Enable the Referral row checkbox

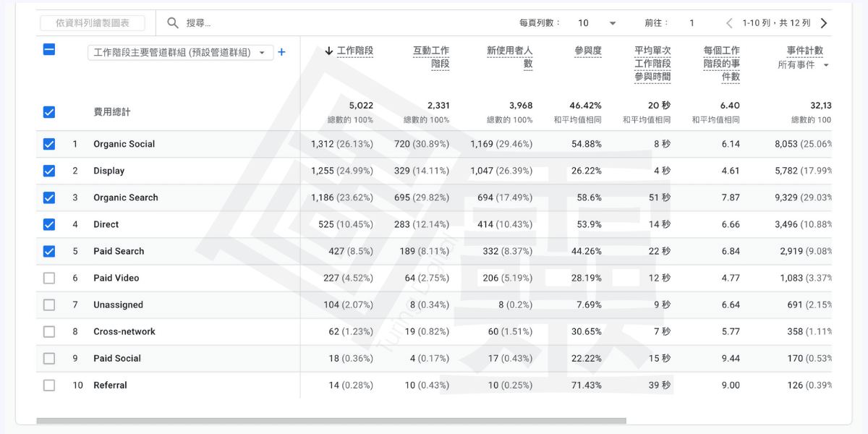(49, 385)
